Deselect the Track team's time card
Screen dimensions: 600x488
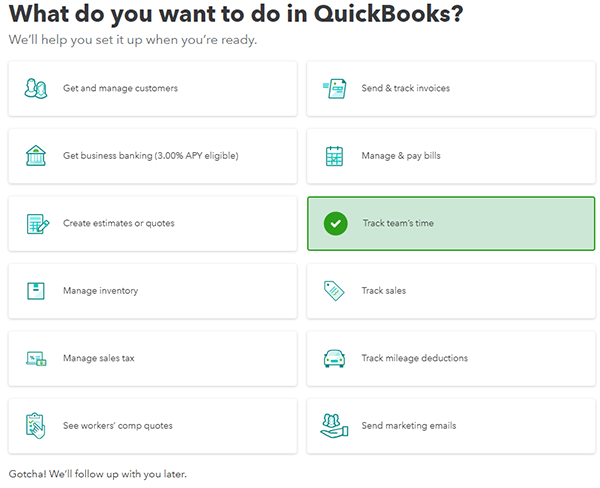click(x=451, y=224)
